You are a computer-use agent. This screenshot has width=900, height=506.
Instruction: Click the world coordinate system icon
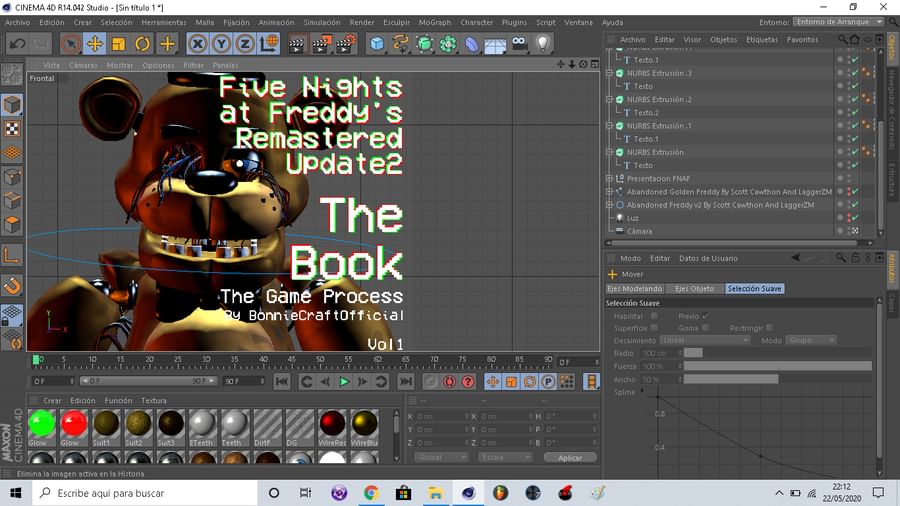(269, 44)
